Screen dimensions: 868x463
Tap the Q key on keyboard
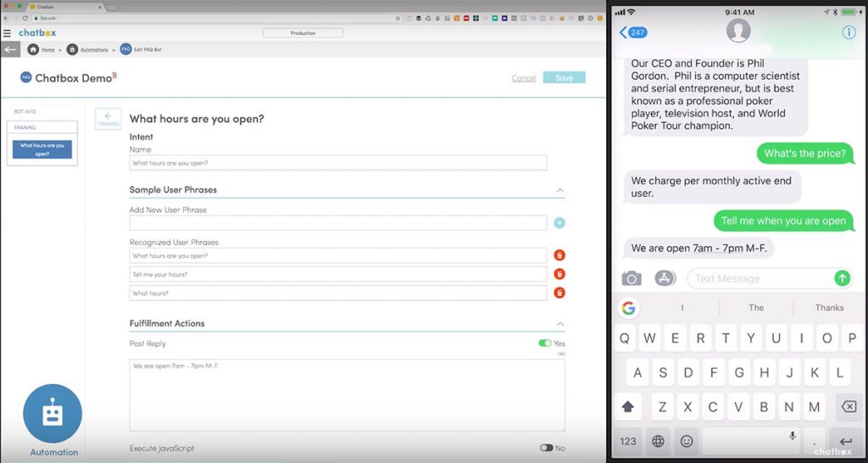625,338
